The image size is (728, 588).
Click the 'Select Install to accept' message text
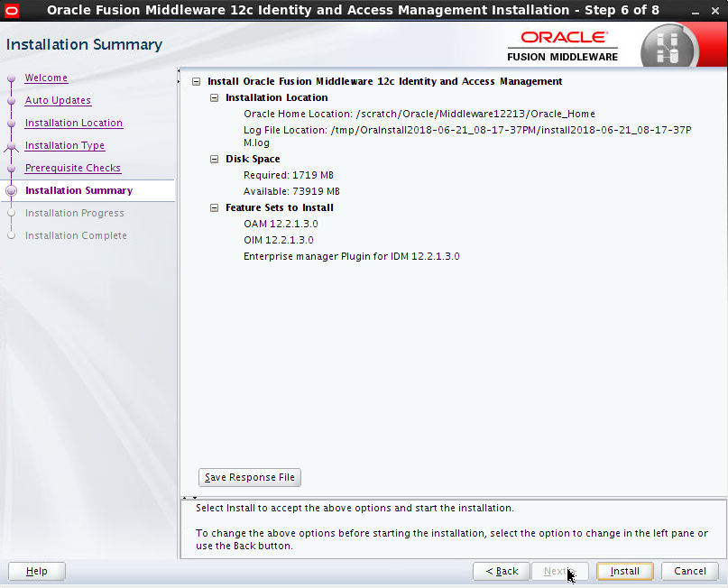355,508
